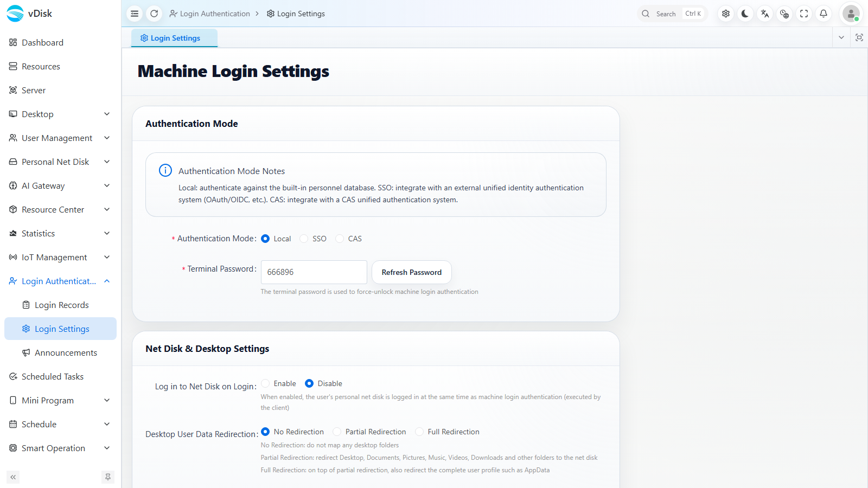Click the refresh page icon
868x488 pixels.
[154, 14]
